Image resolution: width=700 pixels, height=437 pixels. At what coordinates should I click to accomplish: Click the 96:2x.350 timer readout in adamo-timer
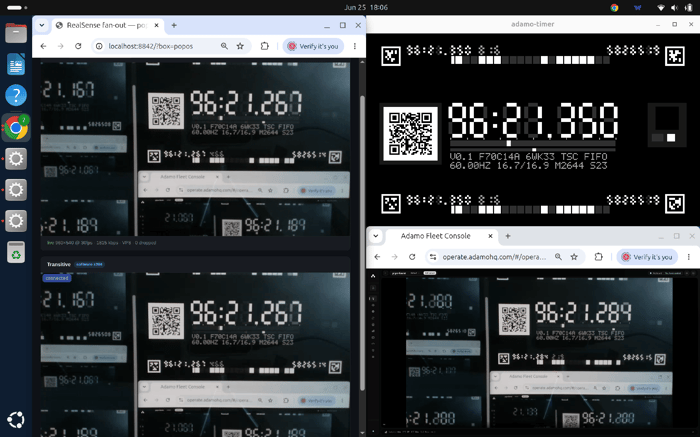point(533,120)
